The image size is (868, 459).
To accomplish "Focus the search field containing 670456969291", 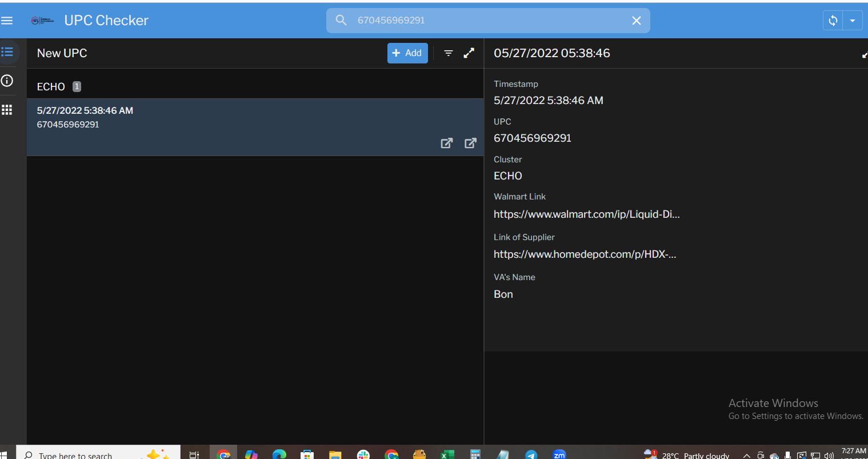I will click(487, 21).
